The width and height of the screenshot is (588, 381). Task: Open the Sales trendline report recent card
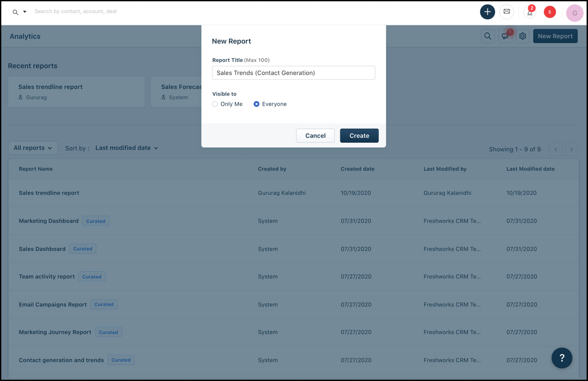tap(76, 92)
